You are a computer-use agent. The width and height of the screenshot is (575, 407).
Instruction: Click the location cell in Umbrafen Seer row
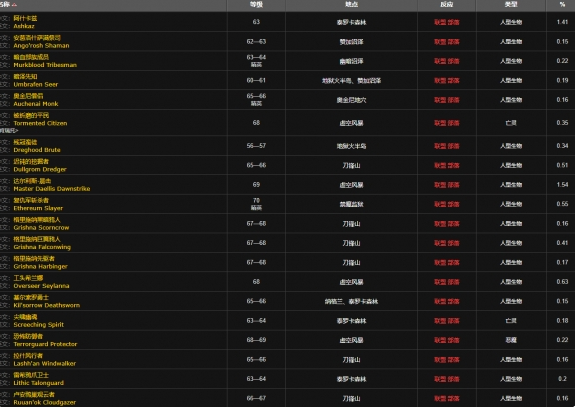tap(351, 81)
